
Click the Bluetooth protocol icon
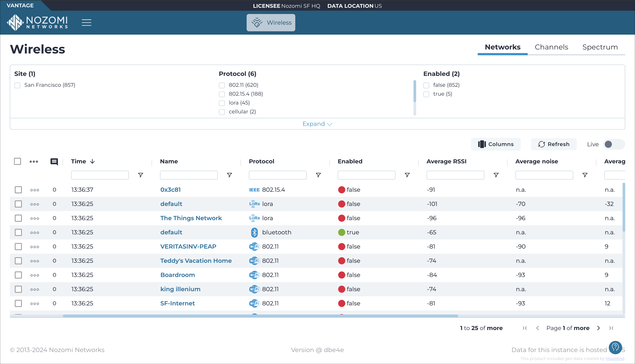click(x=254, y=233)
